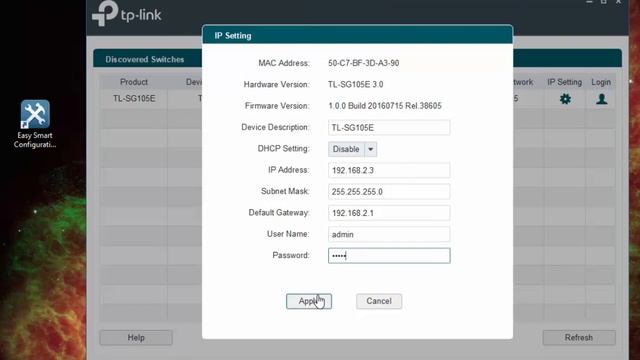Click the MAC address value 50-C7-BF-3D-A3-90
Screen dimensions: 640x360
pyautogui.click(x=364, y=63)
